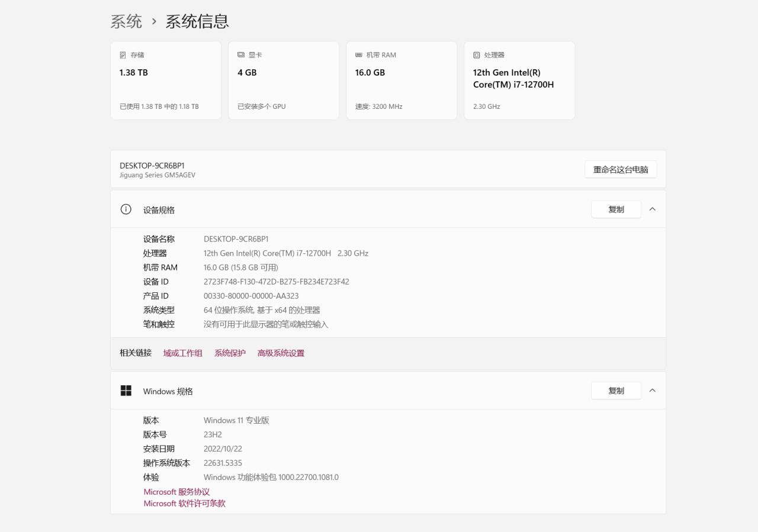Copy device specifications with 复制 button
Screen dimensions: 758x532
[616, 209]
